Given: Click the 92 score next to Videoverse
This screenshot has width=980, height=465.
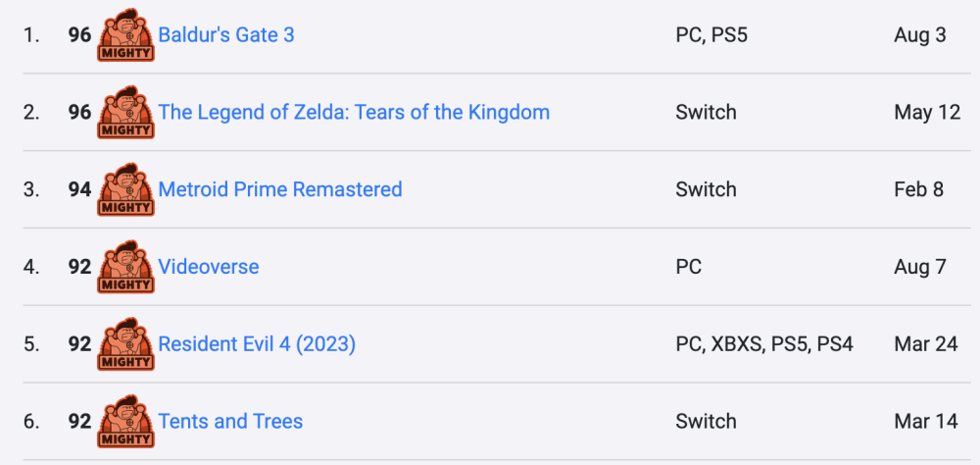Looking at the screenshot, I should coord(79,267).
